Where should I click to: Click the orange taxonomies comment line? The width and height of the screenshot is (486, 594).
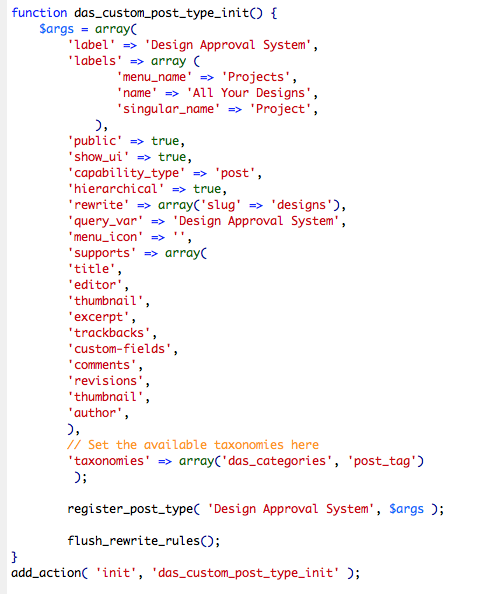coord(193,445)
